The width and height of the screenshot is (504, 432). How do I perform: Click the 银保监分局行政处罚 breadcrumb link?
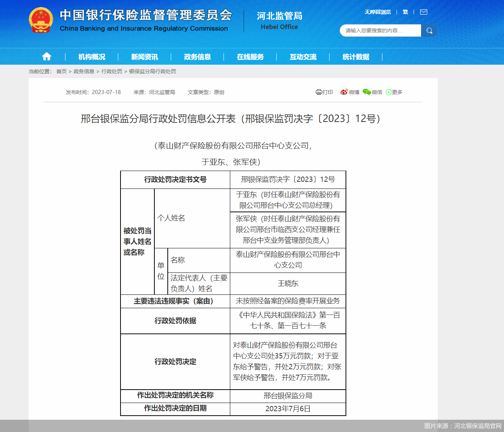coord(153,71)
